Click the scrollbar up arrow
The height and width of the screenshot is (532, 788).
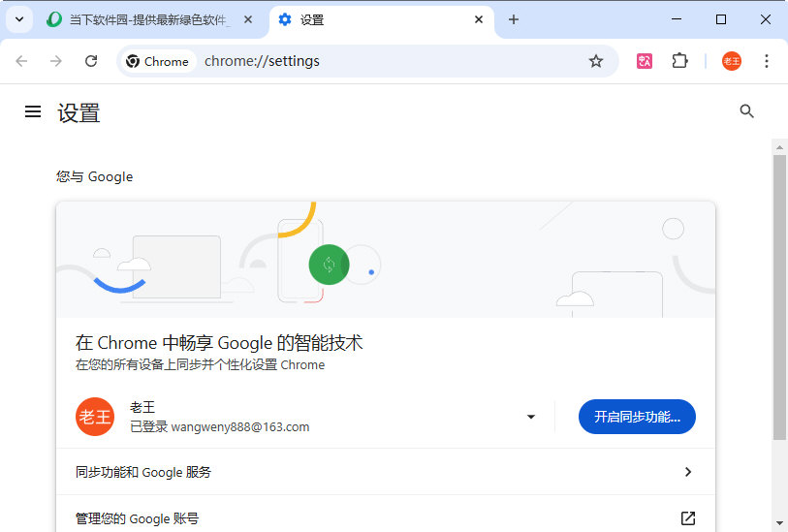coord(779,147)
